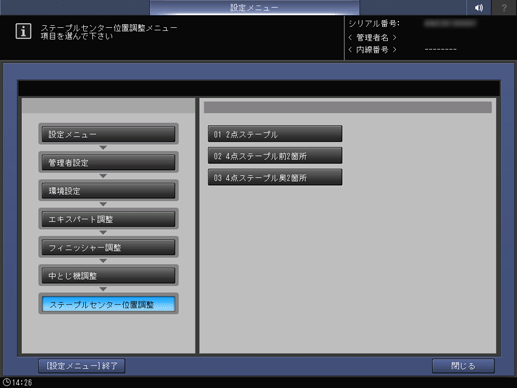Go to フィニッシャー調整 in the breadcrumb list
Screen dimensions: 517x388
(108, 247)
